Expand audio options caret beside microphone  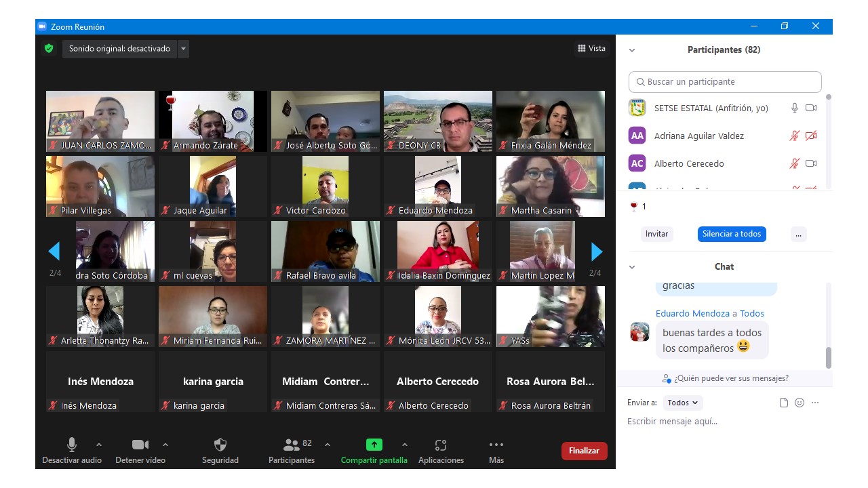coord(99,445)
